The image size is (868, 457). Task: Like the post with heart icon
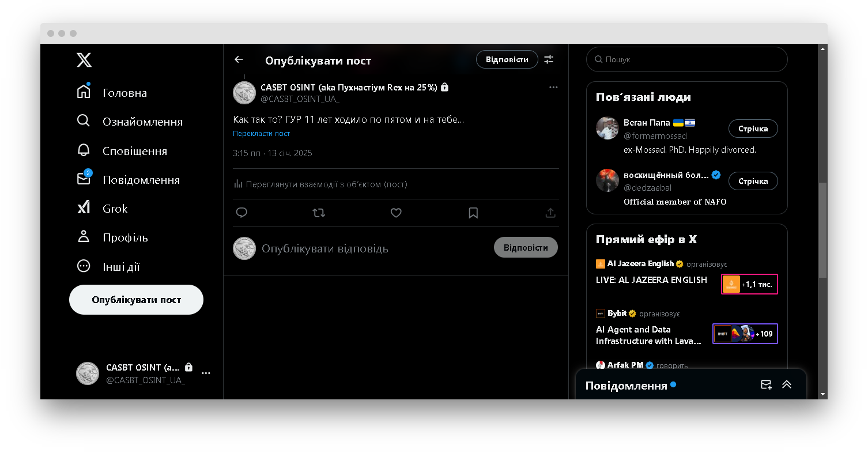pos(396,213)
